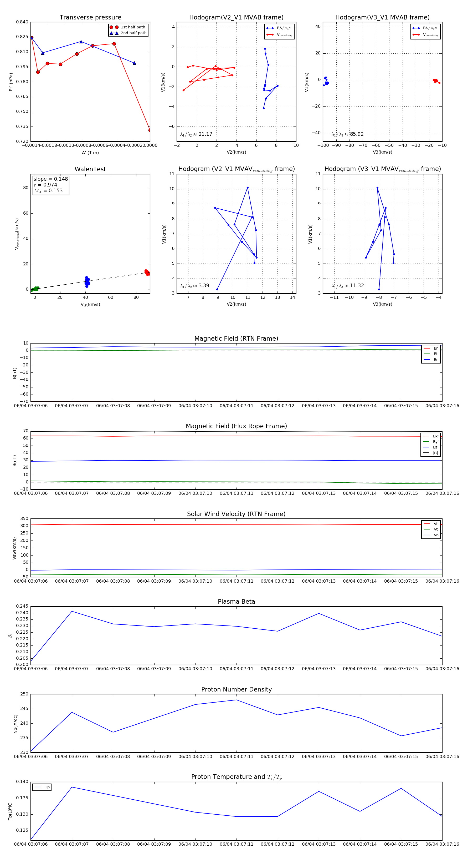Select the 'slope = 0.148' text

tap(50, 179)
